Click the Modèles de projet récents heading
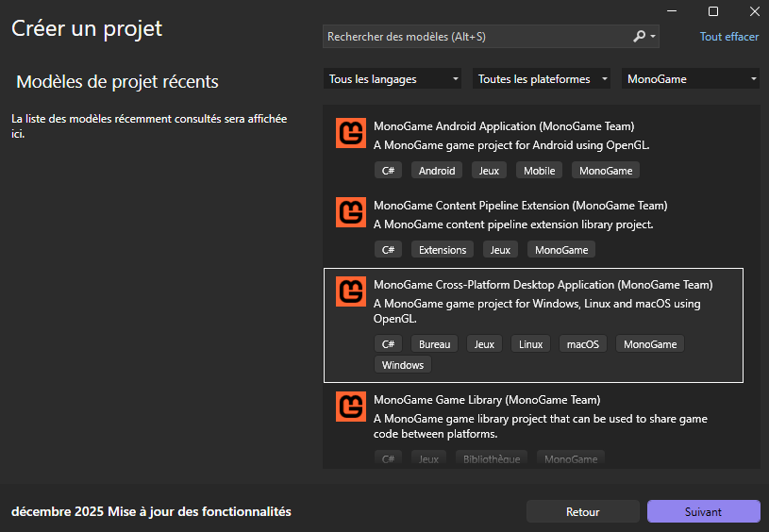Image resolution: width=769 pixels, height=532 pixels. [117, 81]
